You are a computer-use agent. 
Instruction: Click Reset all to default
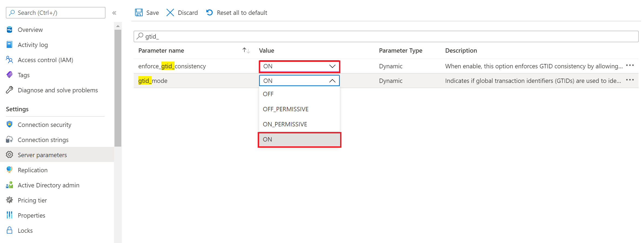point(236,12)
